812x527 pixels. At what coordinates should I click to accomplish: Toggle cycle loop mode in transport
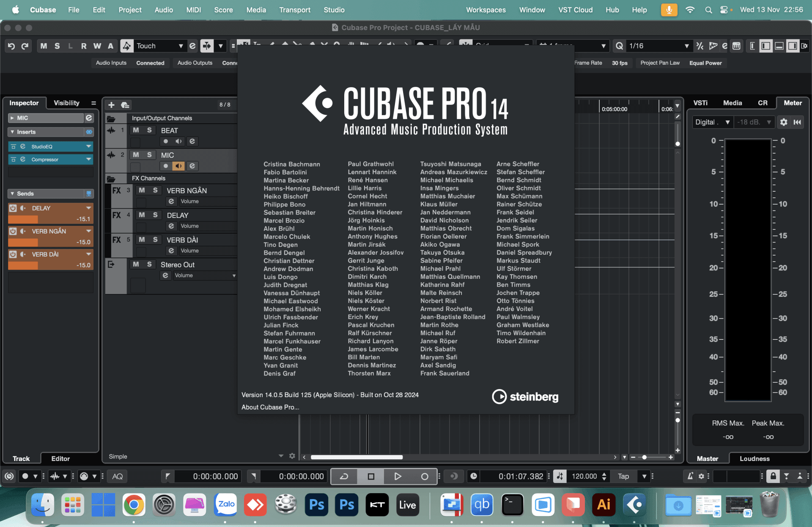(344, 476)
